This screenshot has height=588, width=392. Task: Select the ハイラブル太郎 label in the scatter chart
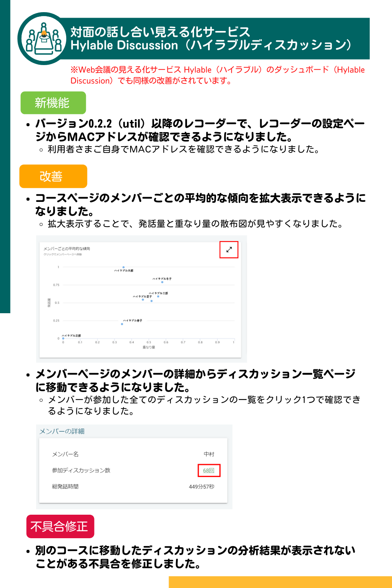coord(124,270)
